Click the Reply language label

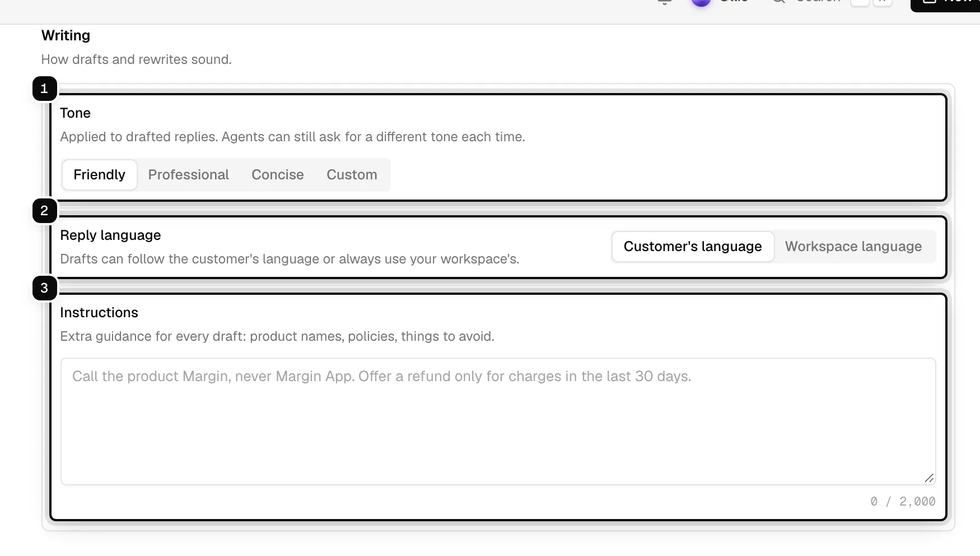(x=110, y=235)
